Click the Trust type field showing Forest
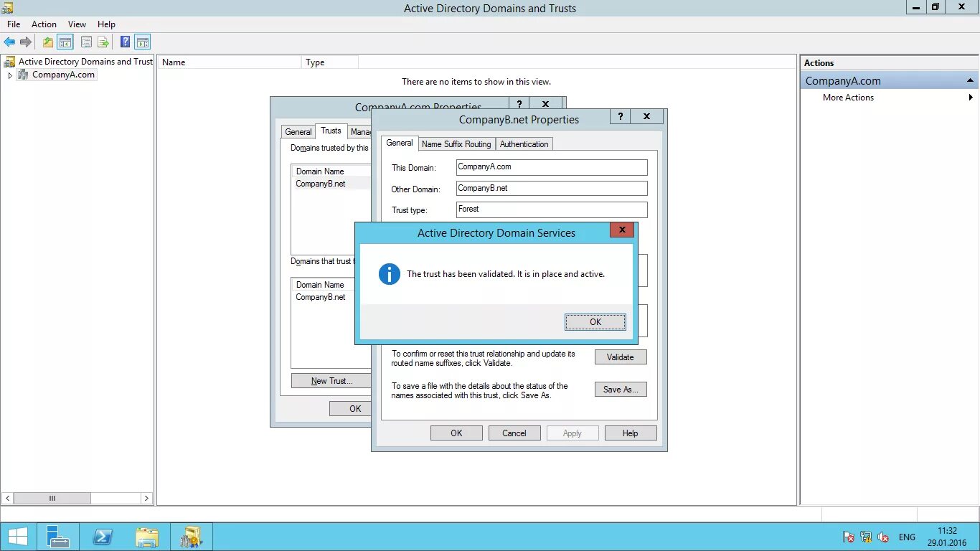Viewport: 980px width, 551px height. 552,209
